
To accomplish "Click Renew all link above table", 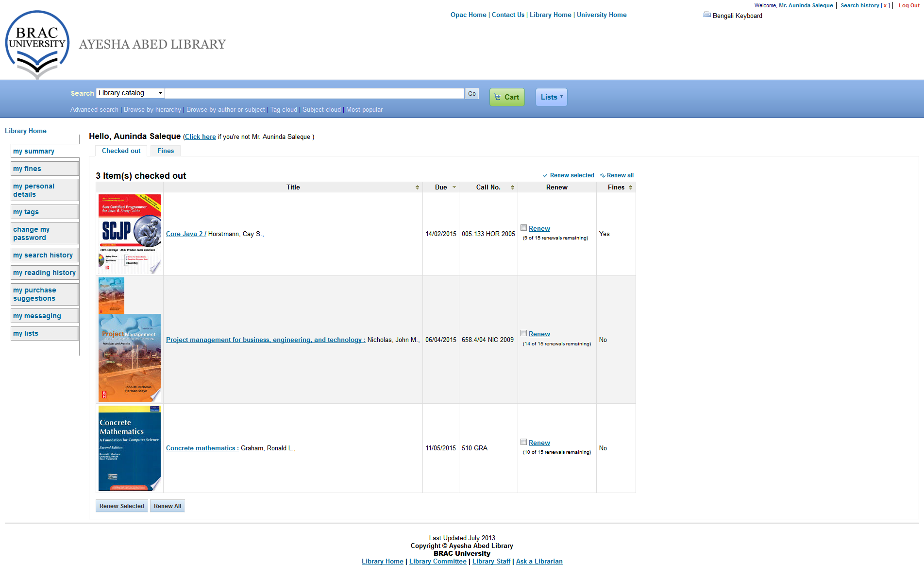I will [620, 175].
